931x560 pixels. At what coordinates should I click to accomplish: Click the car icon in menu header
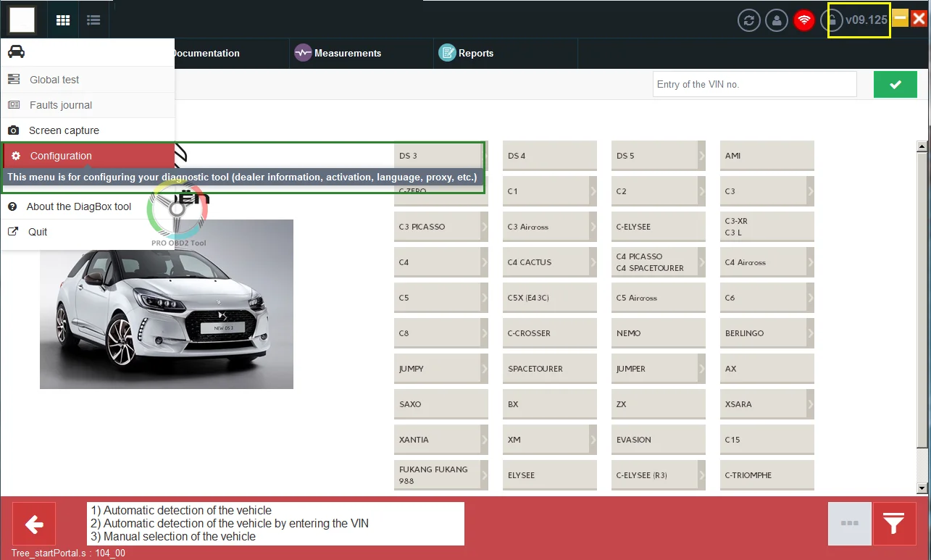point(16,52)
